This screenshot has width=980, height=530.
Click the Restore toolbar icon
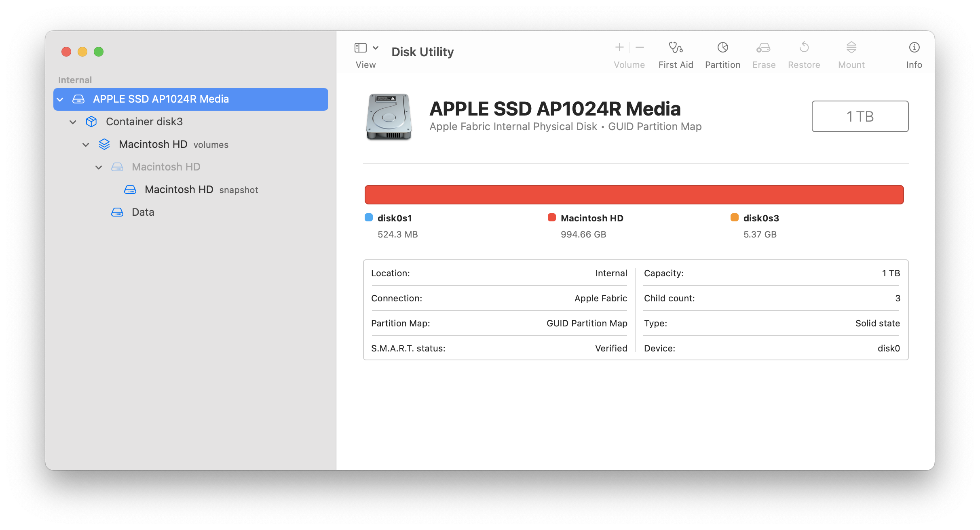804,48
